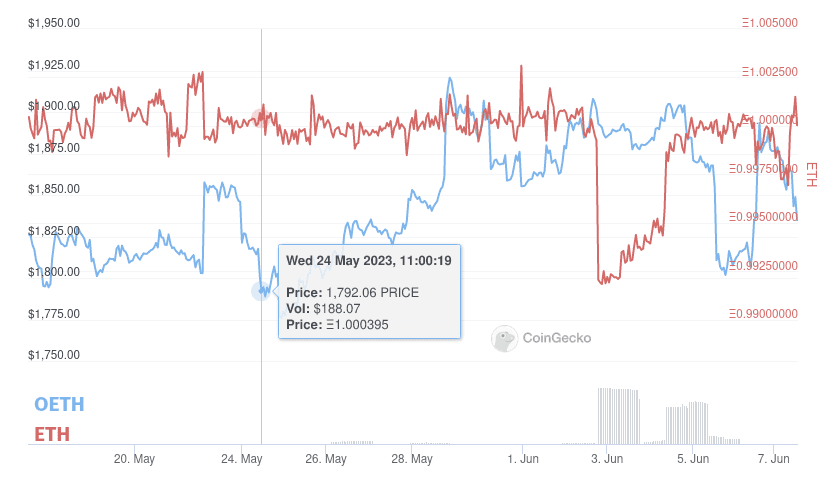This screenshot has width=833, height=479.
Task: Click the highlighted data point marker on blue line
Action: [261, 291]
